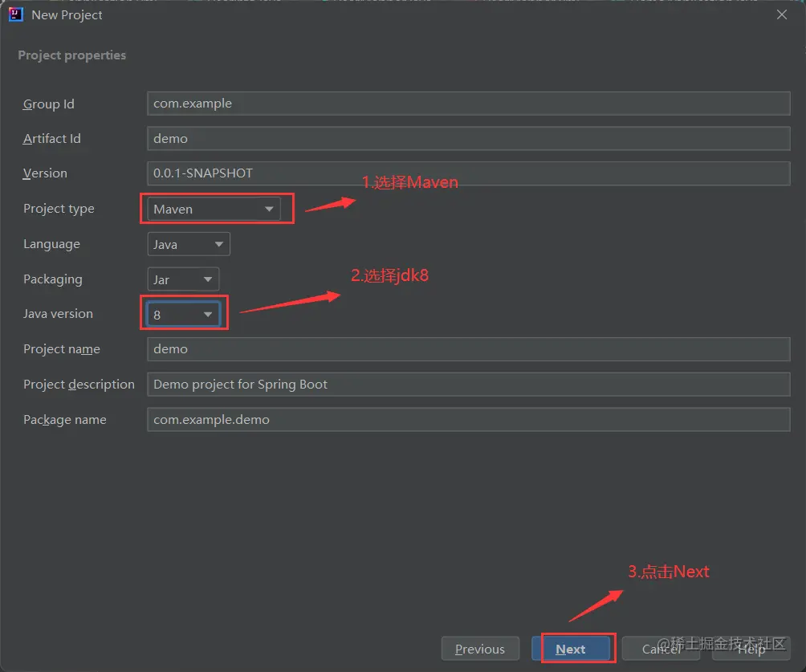Open the Java version dropdown
Screen dimensions: 806x672
tap(183, 314)
